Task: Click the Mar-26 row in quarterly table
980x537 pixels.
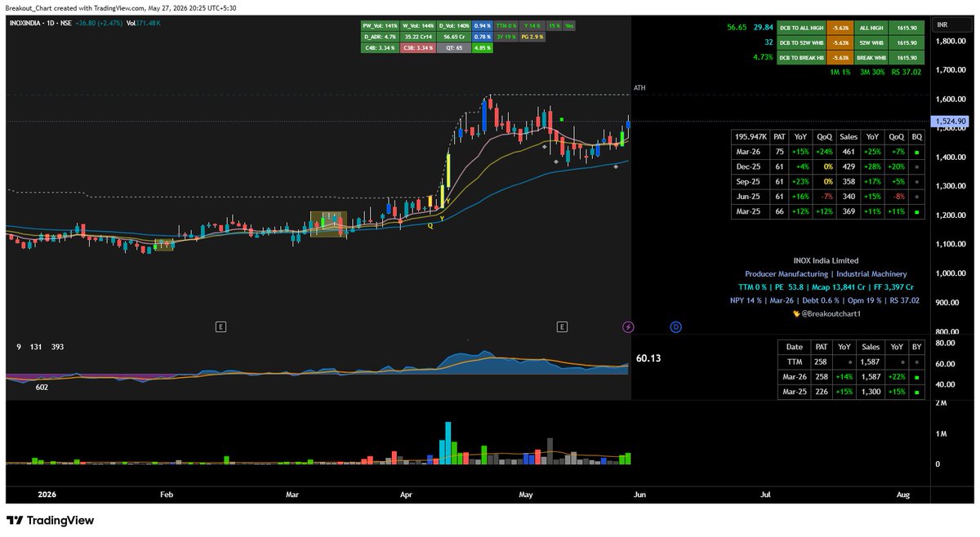Action: coord(828,150)
